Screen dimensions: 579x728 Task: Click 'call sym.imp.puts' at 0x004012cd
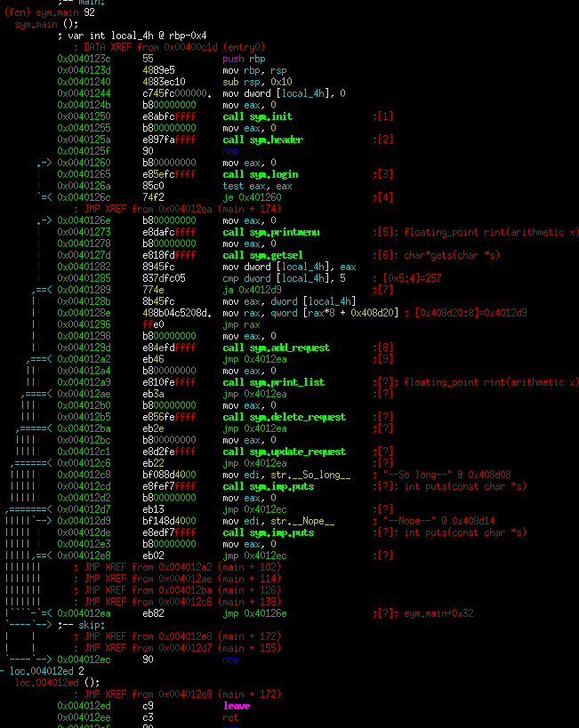[268, 486]
